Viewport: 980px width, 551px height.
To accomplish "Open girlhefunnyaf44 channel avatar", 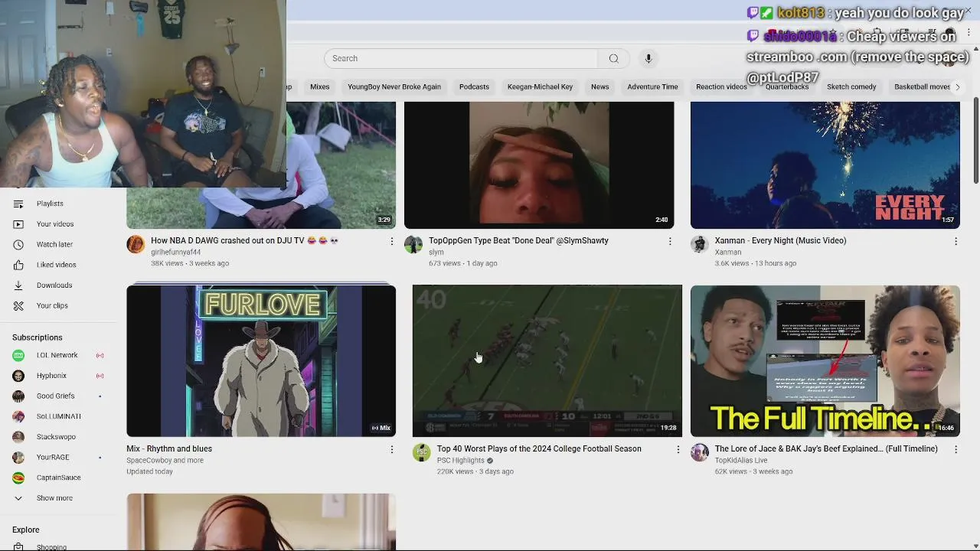I will point(136,244).
